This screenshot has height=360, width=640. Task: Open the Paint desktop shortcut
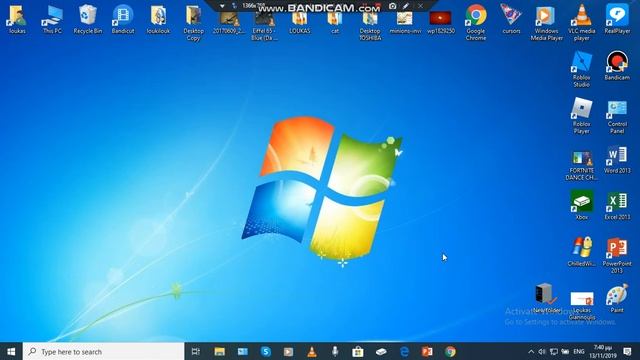(617, 299)
